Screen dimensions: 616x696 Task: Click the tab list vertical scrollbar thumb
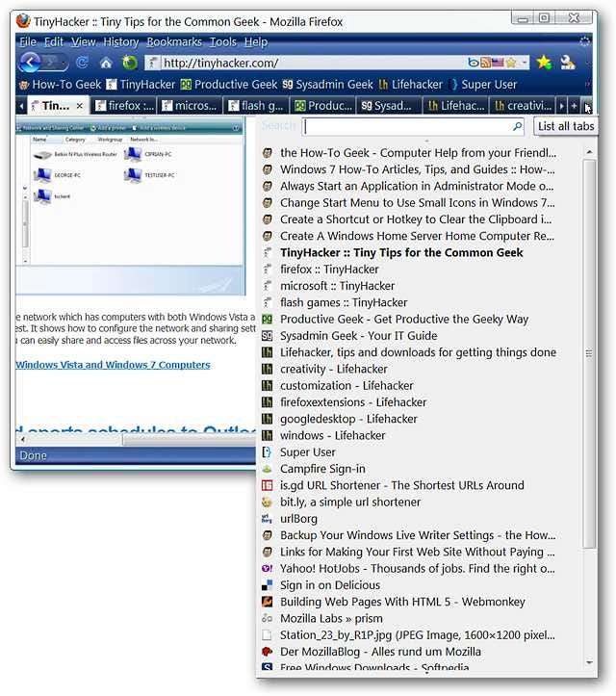tap(589, 353)
